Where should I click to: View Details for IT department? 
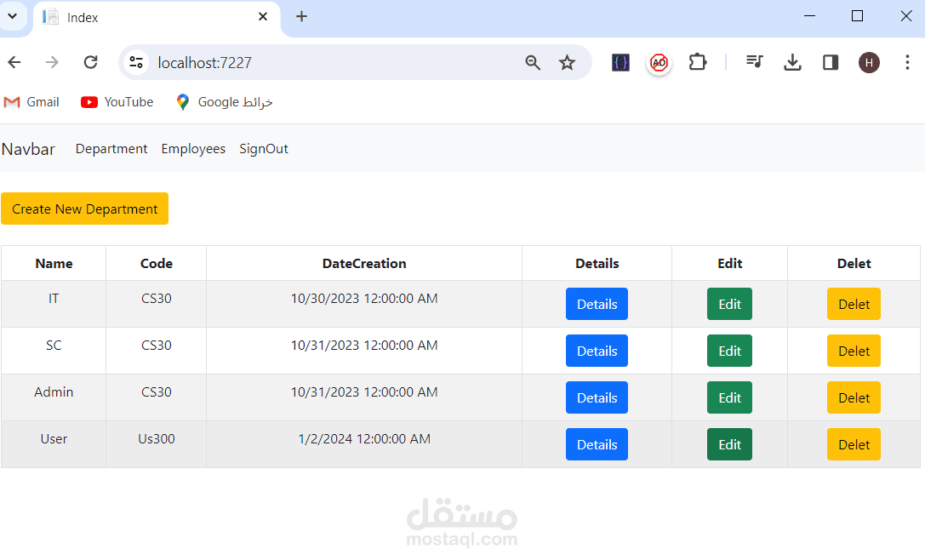597,304
